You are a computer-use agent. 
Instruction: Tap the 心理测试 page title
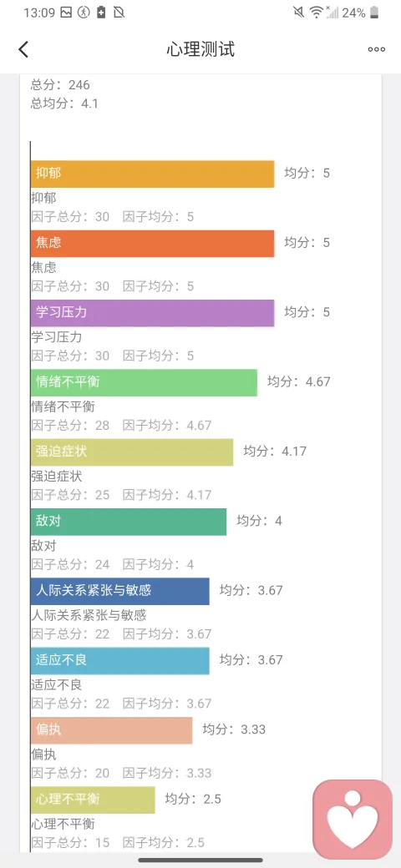pos(200,49)
